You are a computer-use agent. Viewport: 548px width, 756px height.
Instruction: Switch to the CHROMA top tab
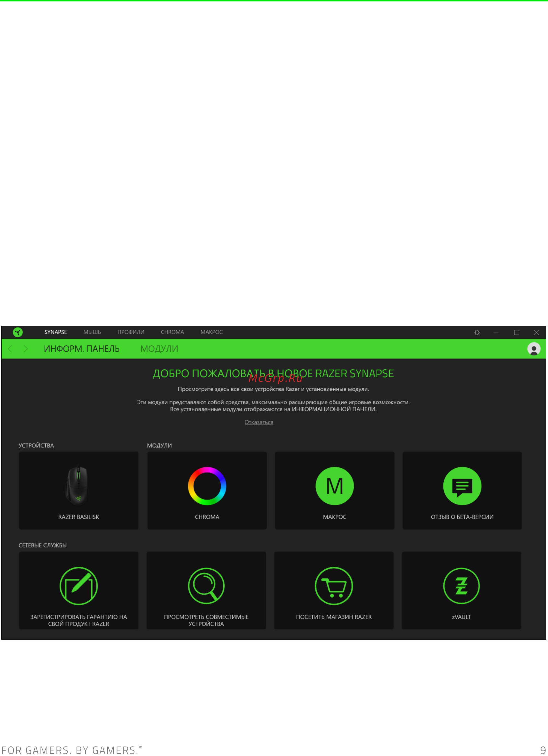(173, 332)
